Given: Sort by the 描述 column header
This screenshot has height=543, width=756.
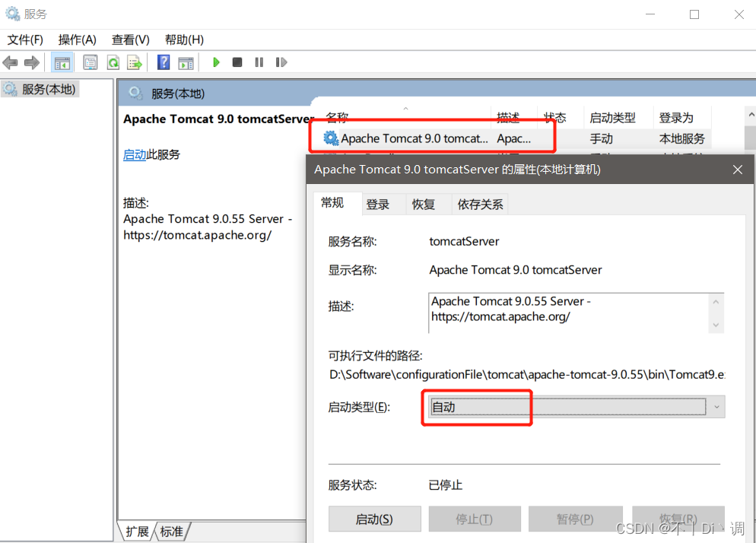Looking at the screenshot, I should tap(513, 117).
